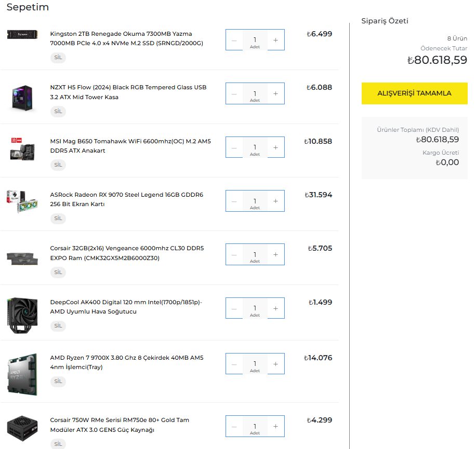Open Corsair RM750e power supply thumbnail
Image resolution: width=476 pixels, height=449 pixels.
point(22,428)
